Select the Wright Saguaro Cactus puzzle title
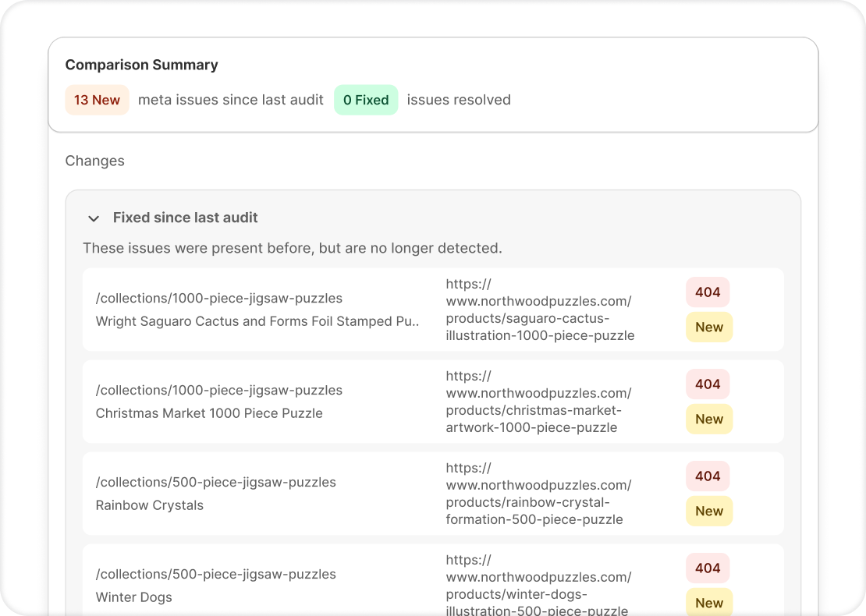 coord(257,321)
